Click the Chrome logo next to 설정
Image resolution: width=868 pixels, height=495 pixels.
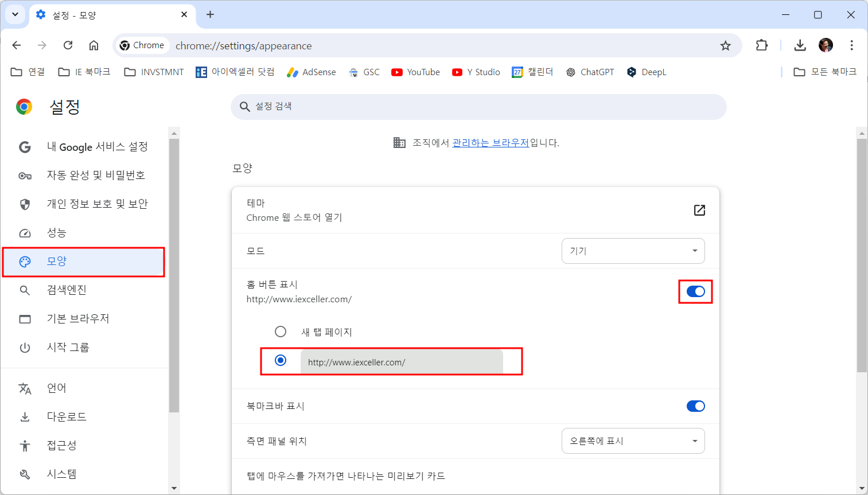(x=24, y=107)
